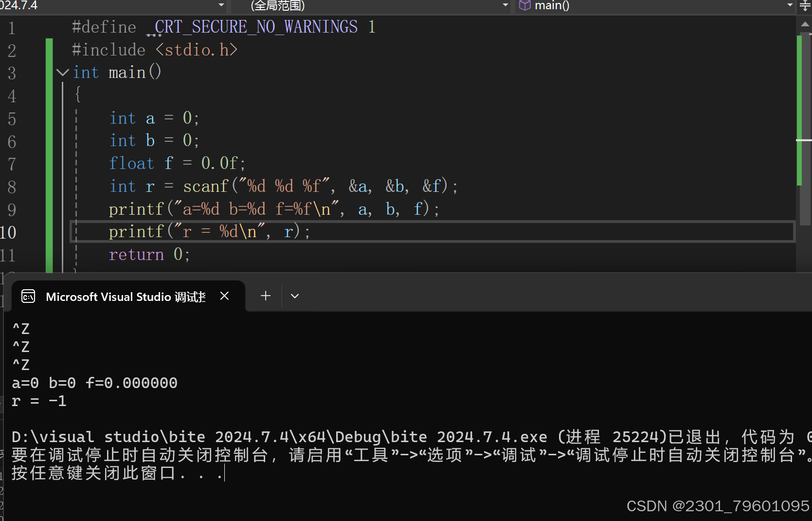Click the #define _CRT_SECURE_NO_WARNINGS line

[x=224, y=27]
